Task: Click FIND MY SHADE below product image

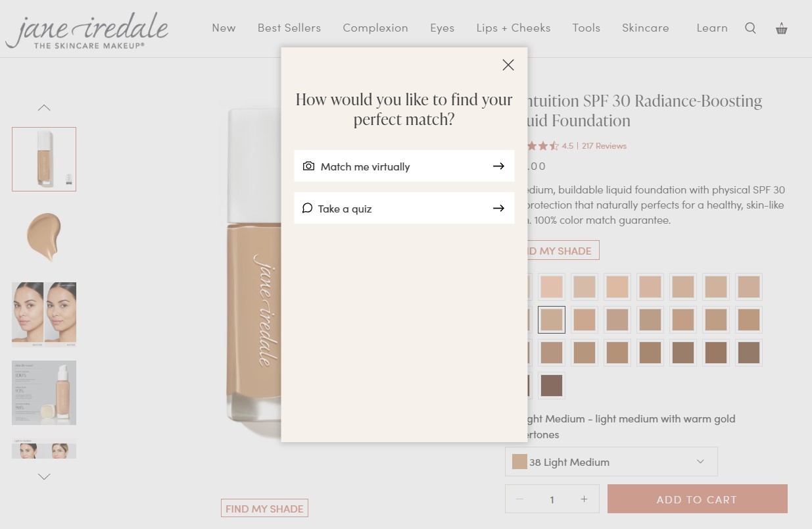Action: coord(264,509)
